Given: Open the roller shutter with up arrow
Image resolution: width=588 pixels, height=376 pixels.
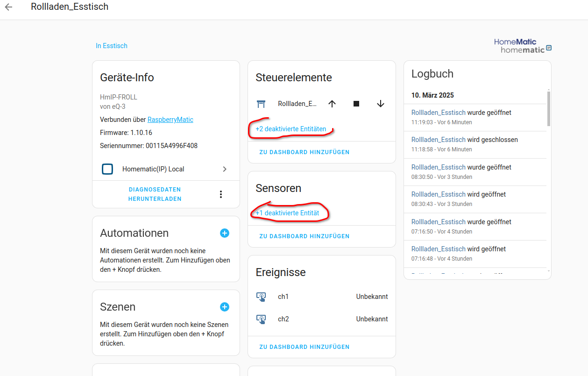Looking at the screenshot, I should tap(332, 104).
